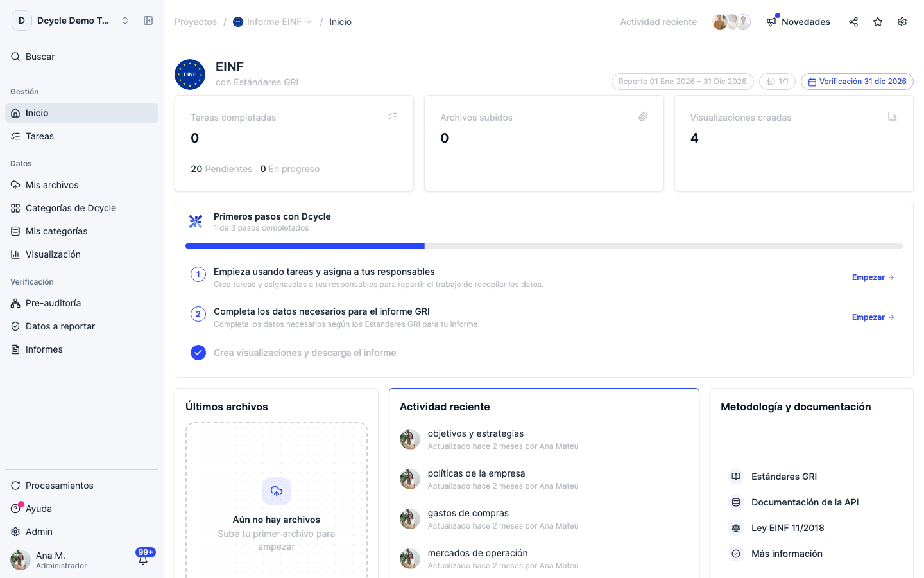Screen dimensions: 924x578
Task: Click the upload cloud icon
Action: (x=277, y=491)
